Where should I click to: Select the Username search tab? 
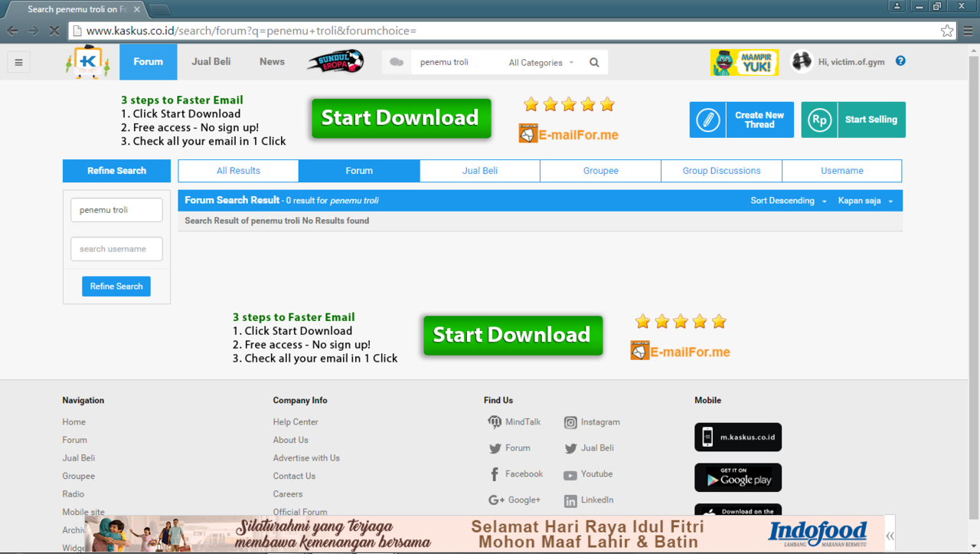(x=842, y=171)
